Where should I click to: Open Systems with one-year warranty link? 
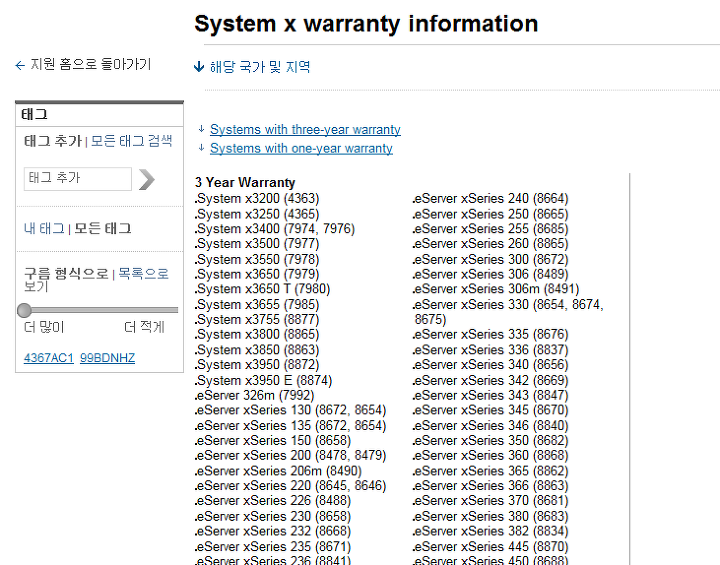click(x=301, y=148)
